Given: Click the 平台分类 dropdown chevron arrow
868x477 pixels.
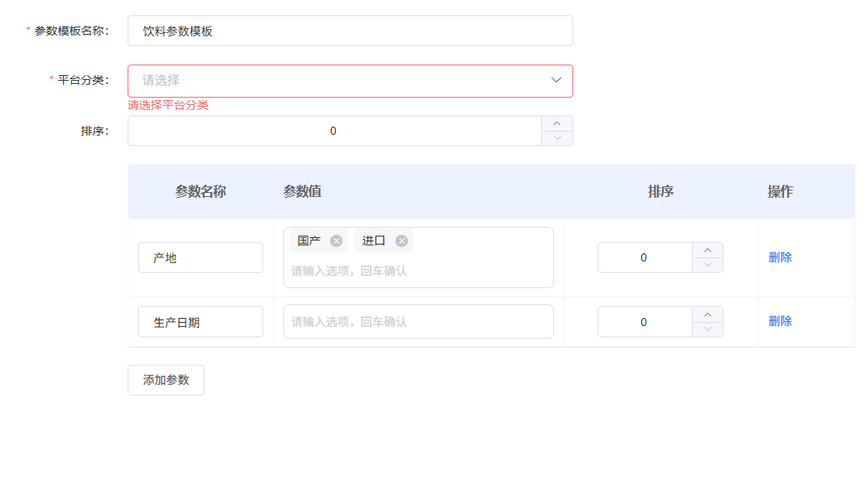Looking at the screenshot, I should [x=556, y=81].
